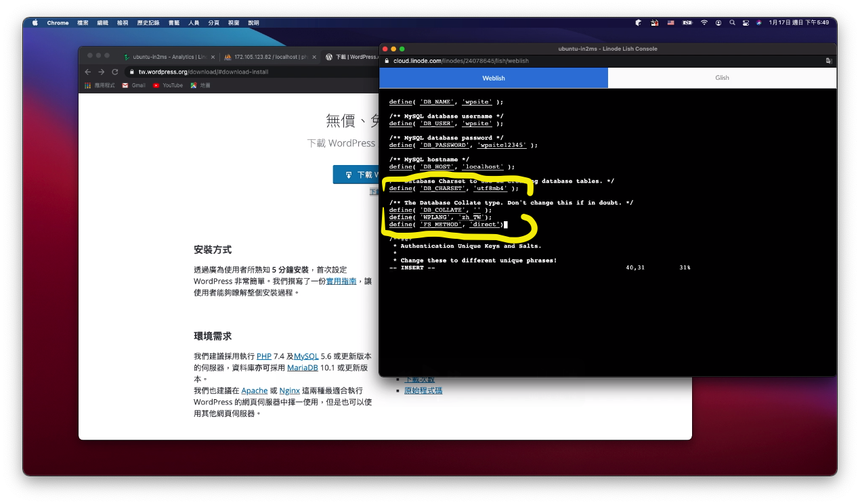The image size is (860, 504).
Task: Open the 地圖 maps bookmark
Action: click(200, 85)
